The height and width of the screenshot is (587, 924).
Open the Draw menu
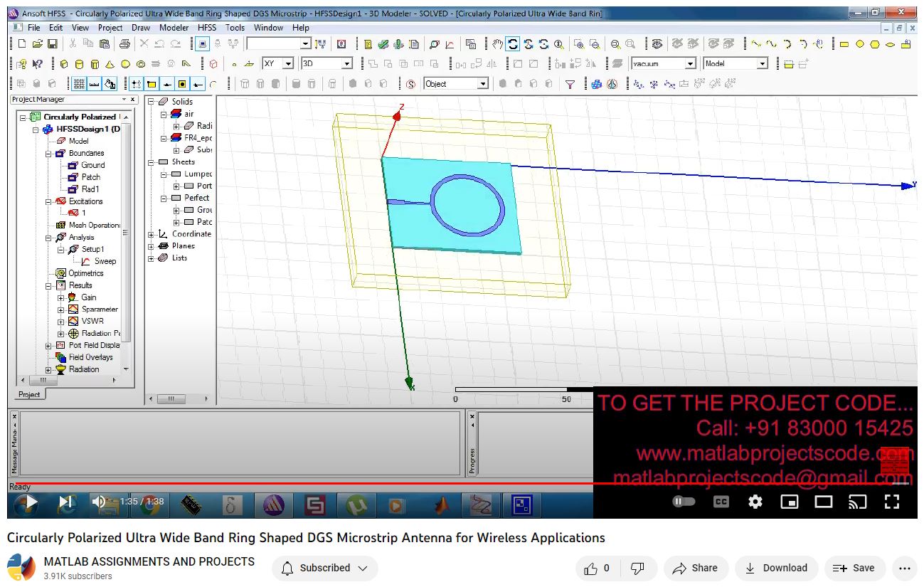point(141,28)
